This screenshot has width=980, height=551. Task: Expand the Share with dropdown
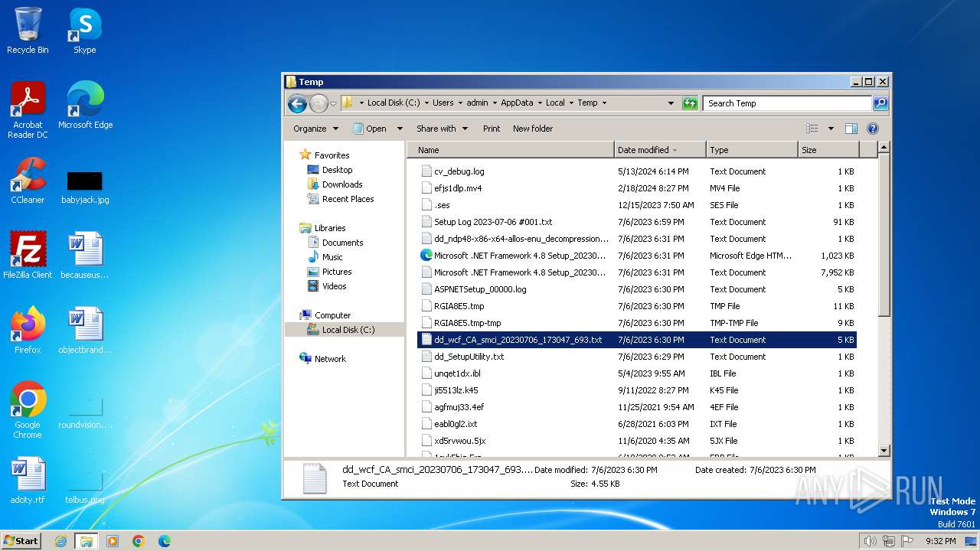pos(442,129)
